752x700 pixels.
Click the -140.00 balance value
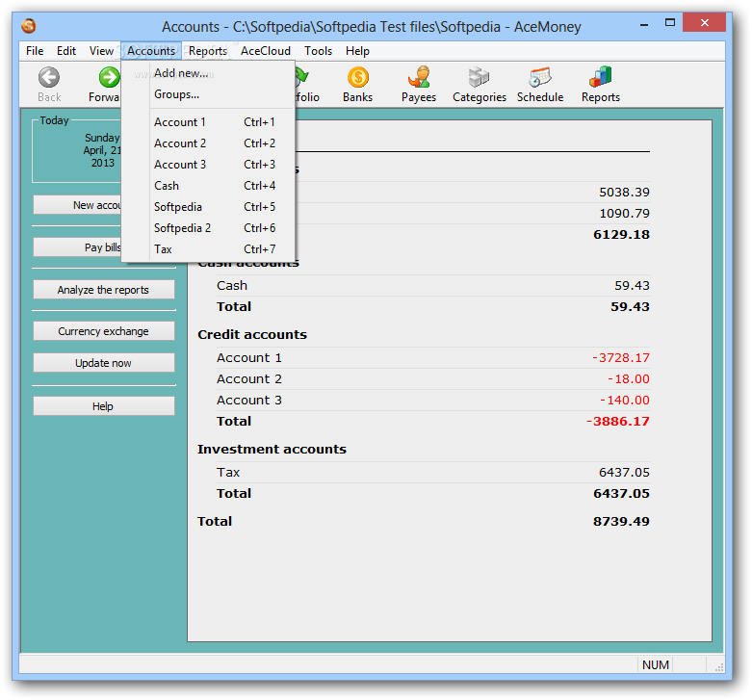[625, 400]
